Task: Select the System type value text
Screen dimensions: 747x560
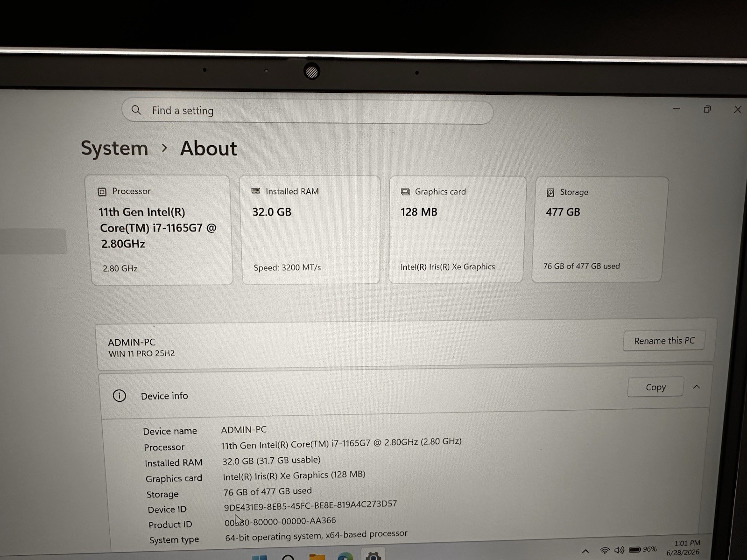Action: pos(316,535)
